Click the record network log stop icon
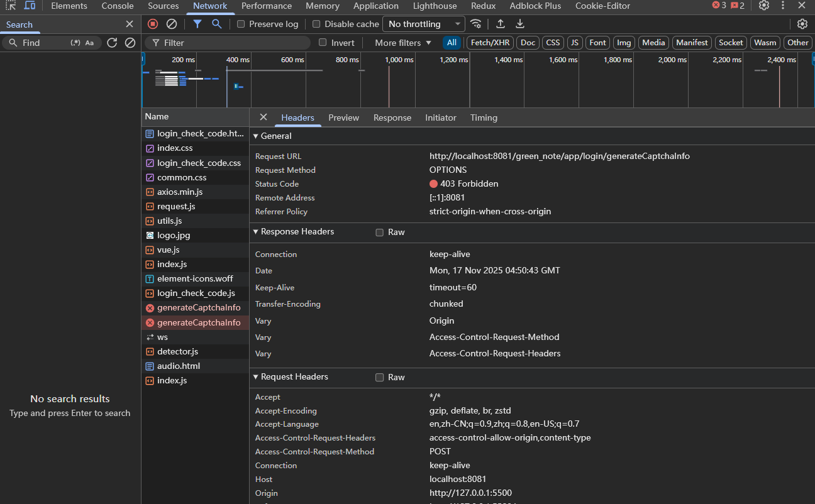 click(x=153, y=24)
